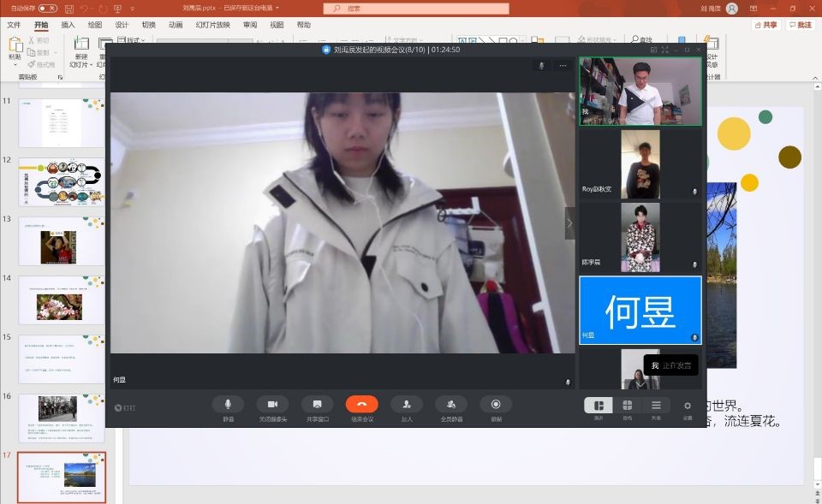Open the Animations ribbon tab

[176, 25]
